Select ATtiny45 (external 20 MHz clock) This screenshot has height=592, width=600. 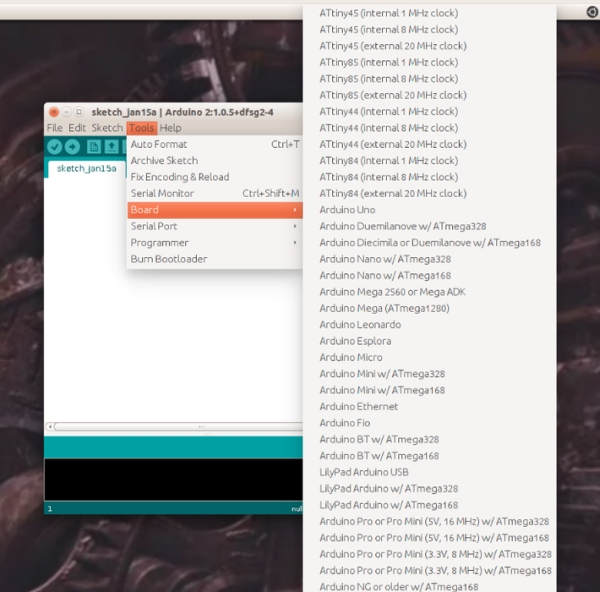tap(430, 46)
